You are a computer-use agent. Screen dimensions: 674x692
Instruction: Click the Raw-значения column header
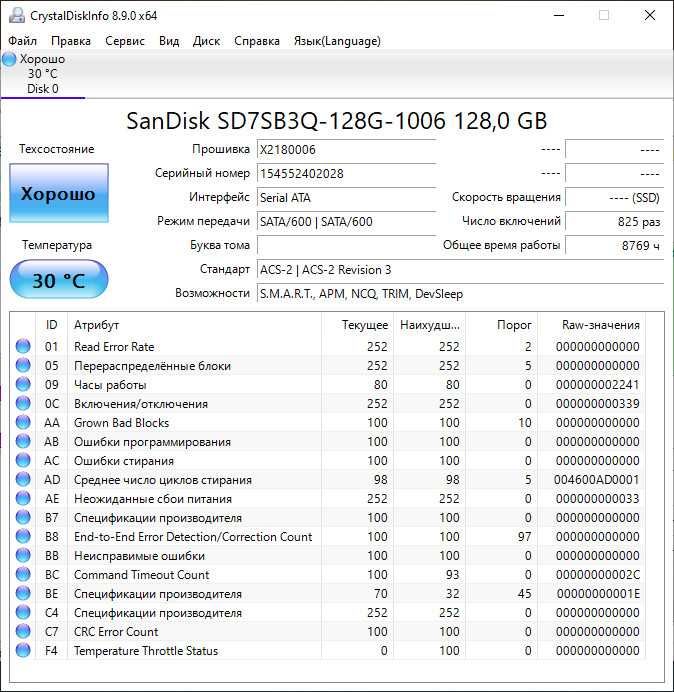(592, 325)
